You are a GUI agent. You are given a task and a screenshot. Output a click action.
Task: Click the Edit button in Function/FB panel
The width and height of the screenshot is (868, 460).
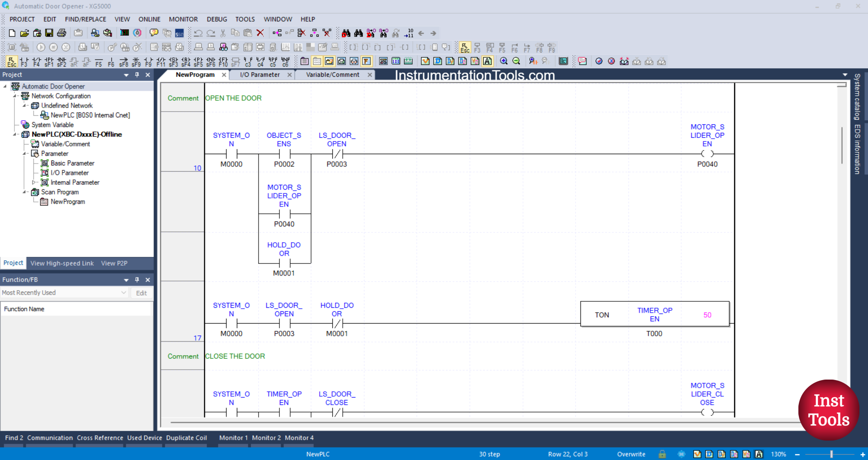tap(141, 293)
